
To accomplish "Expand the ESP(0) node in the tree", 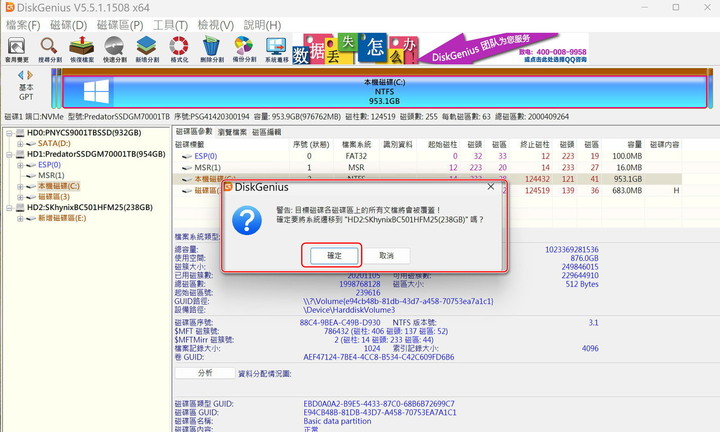I will (20, 165).
